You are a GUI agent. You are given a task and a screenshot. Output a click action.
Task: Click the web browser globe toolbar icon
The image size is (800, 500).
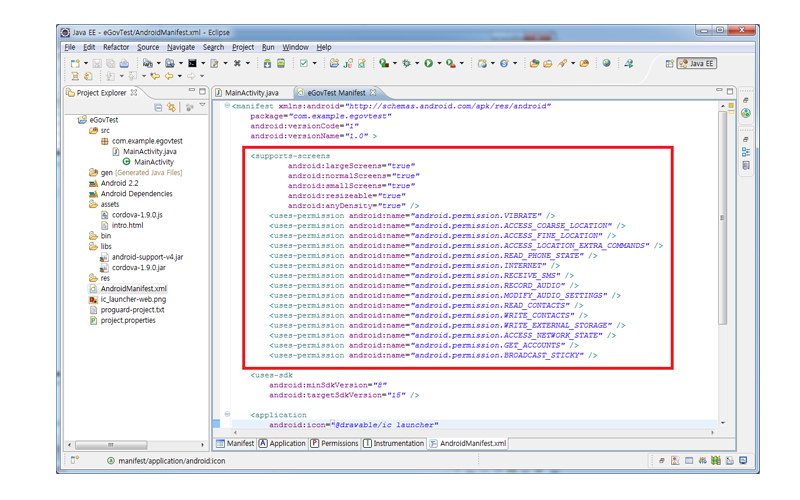pyautogui.click(x=606, y=63)
